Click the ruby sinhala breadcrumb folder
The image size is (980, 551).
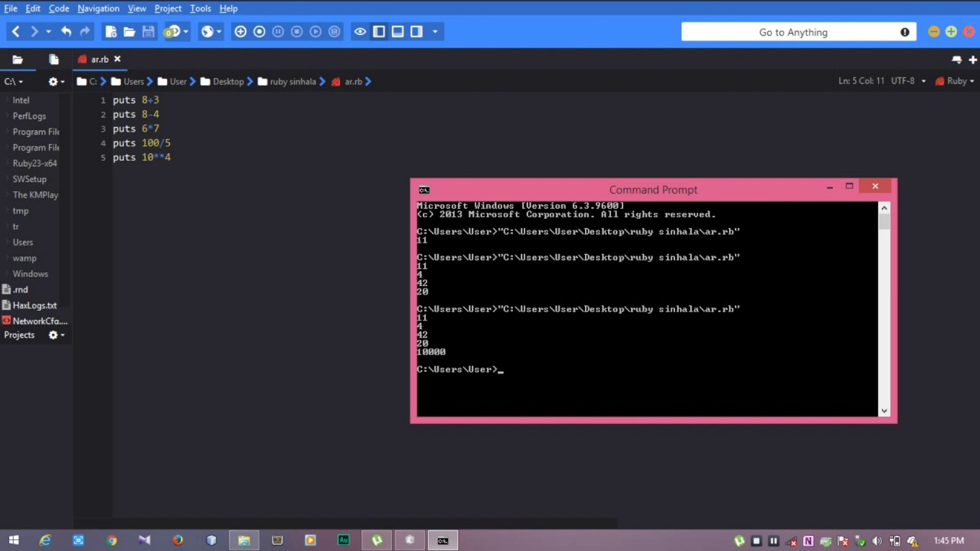click(287, 81)
